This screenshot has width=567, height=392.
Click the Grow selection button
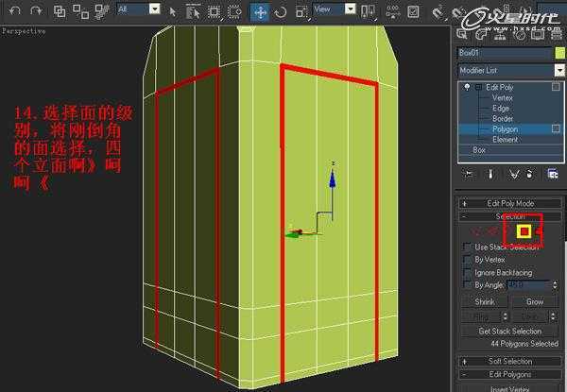pos(535,301)
